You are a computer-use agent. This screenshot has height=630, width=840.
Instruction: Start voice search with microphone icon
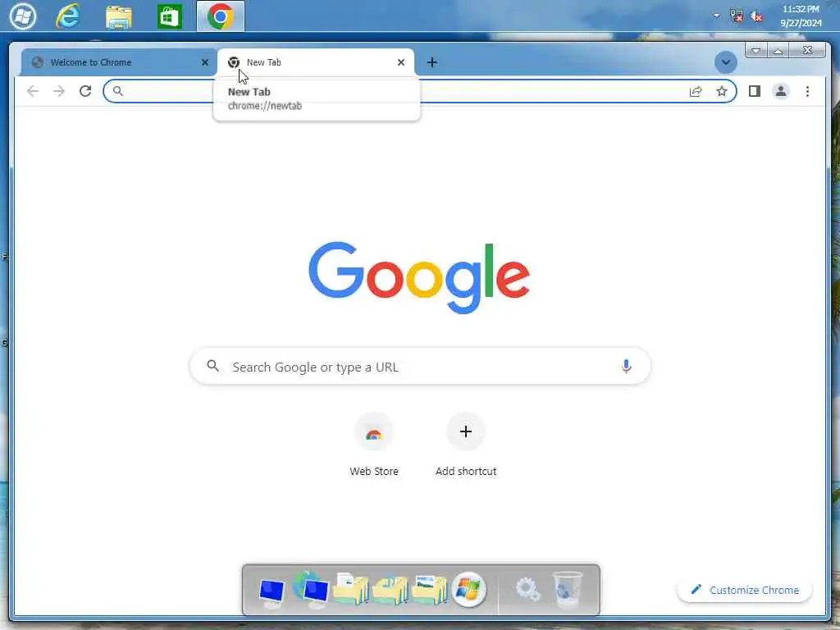point(626,367)
